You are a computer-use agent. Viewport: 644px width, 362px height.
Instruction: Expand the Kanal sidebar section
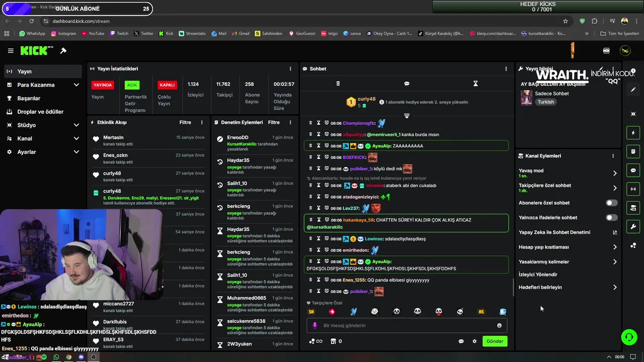(x=76, y=138)
